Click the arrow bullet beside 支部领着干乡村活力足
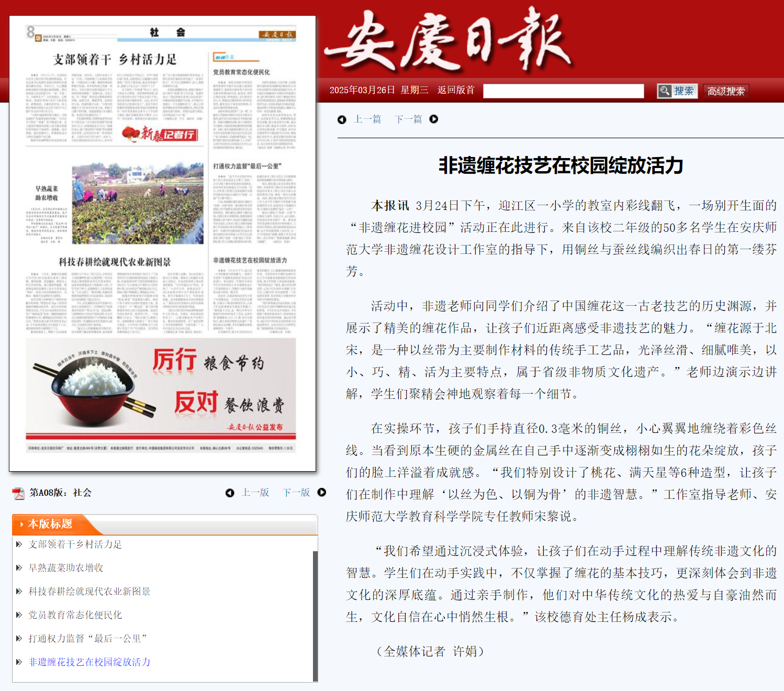The height and width of the screenshot is (691, 784). (19, 544)
